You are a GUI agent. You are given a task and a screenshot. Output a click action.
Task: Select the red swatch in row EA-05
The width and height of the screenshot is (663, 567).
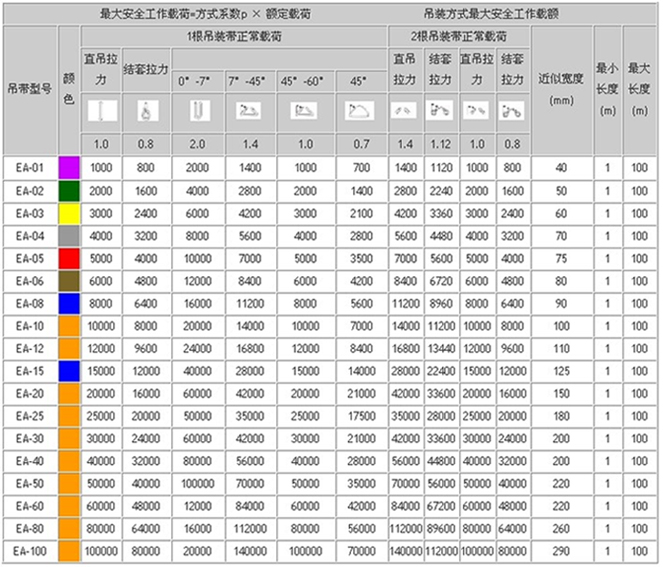coord(69,258)
